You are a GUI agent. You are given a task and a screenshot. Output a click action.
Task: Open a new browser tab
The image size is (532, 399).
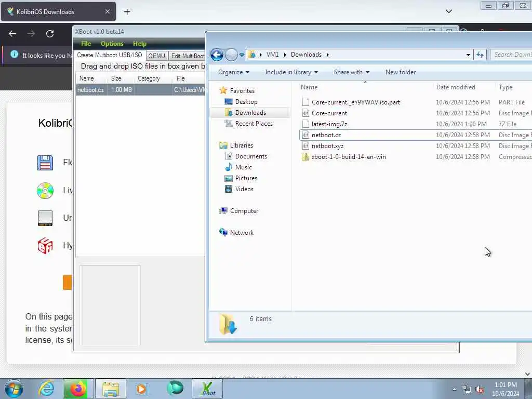pos(127,12)
